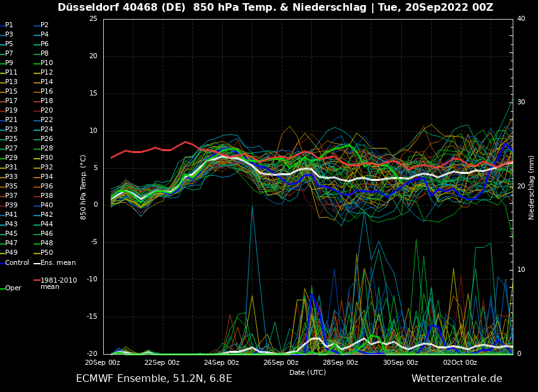This screenshot has height=392, width=538.
Task: Click the red 1981-2010 mean legend entry
Action: click(58, 283)
